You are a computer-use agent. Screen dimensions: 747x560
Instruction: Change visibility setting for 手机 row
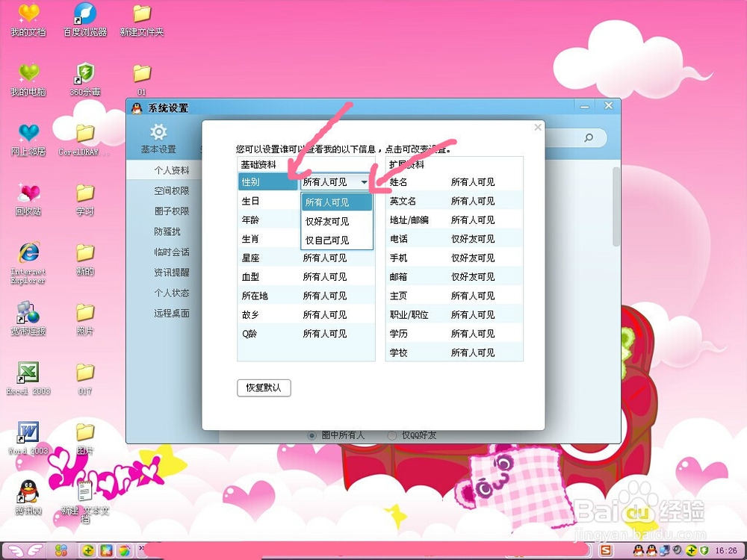point(473,258)
